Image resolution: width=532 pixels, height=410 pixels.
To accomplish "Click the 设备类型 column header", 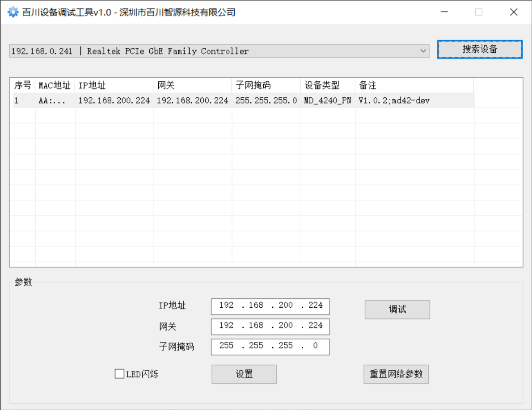I will (326, 85).
